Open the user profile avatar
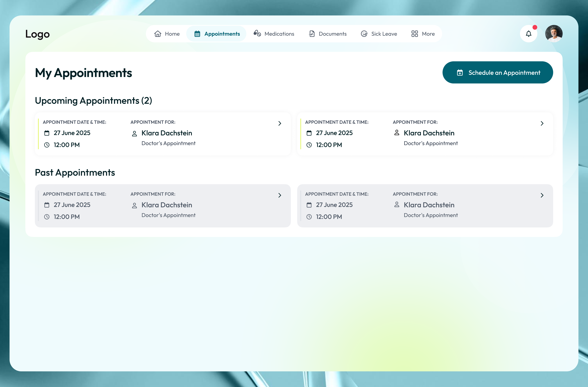 554,34
